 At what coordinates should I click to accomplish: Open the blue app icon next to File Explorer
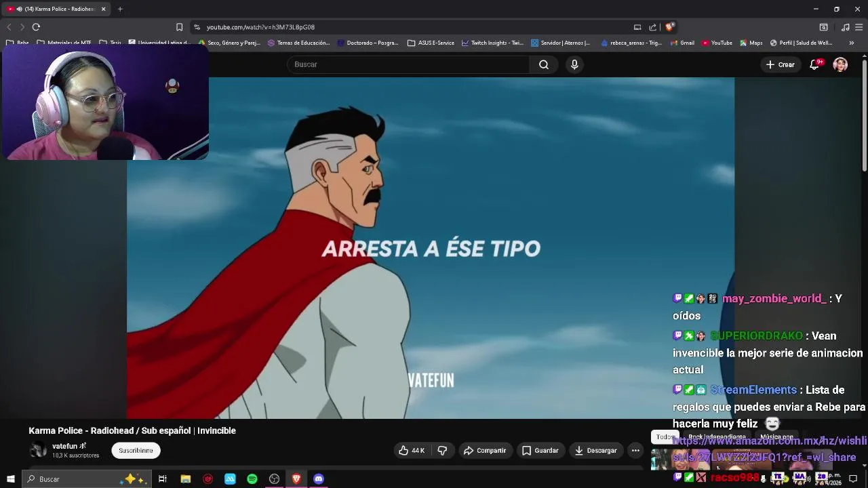(x=230, y=479)
